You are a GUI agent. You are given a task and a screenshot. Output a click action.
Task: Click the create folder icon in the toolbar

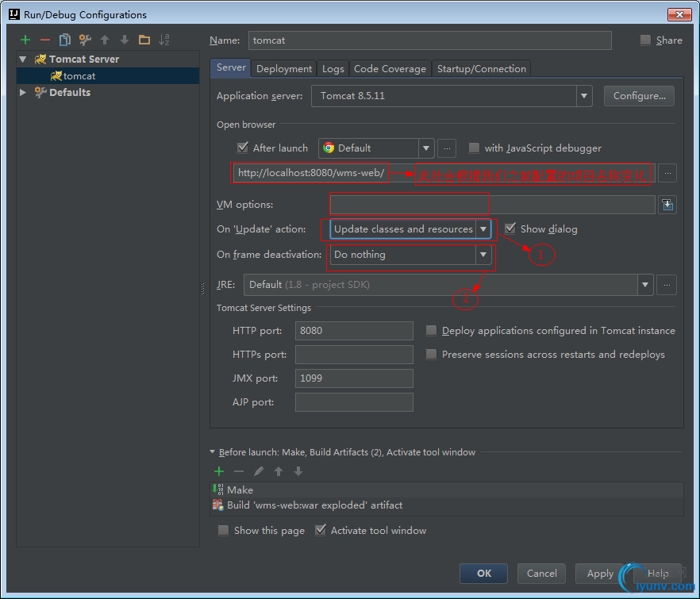[x=144, y=40]
